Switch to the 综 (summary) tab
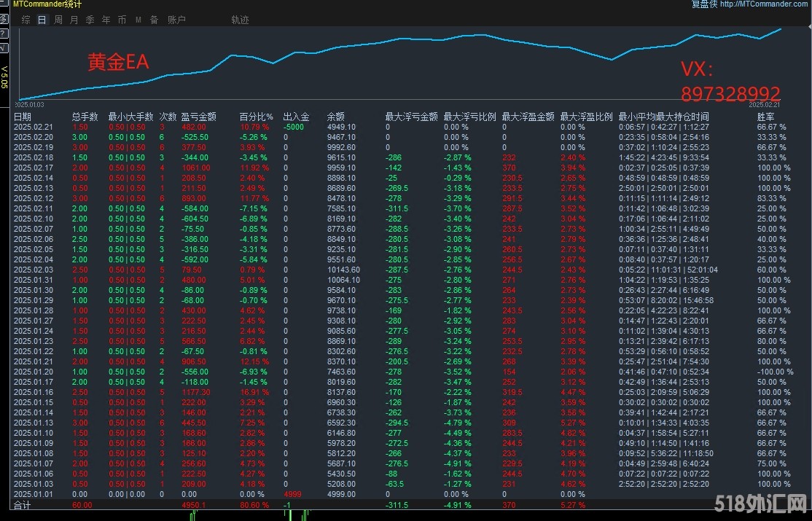 26,20
